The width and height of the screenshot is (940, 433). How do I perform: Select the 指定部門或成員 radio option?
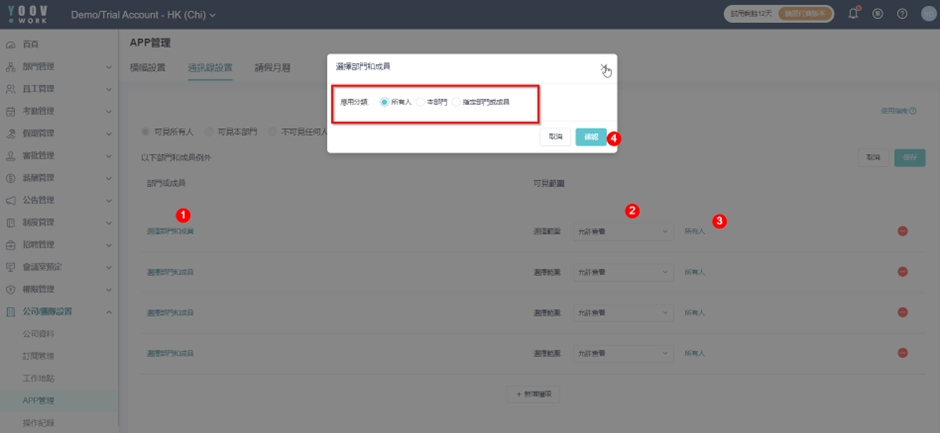(x=457, y=102)
